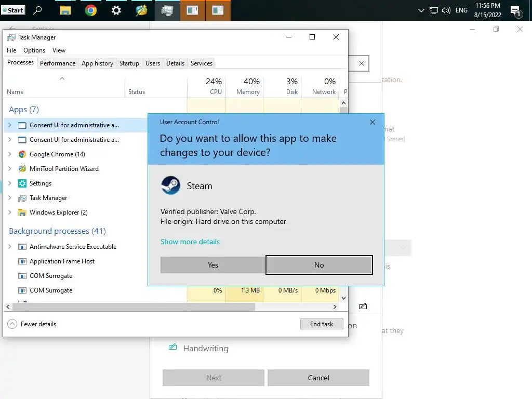
Task: Click the Handwriting pen icon in Settings
Action: (172, 347)
